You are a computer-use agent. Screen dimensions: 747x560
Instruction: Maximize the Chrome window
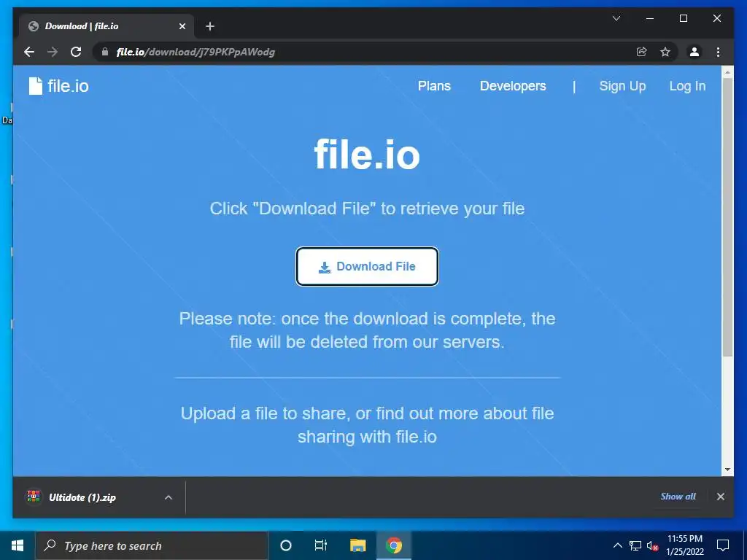683,18
